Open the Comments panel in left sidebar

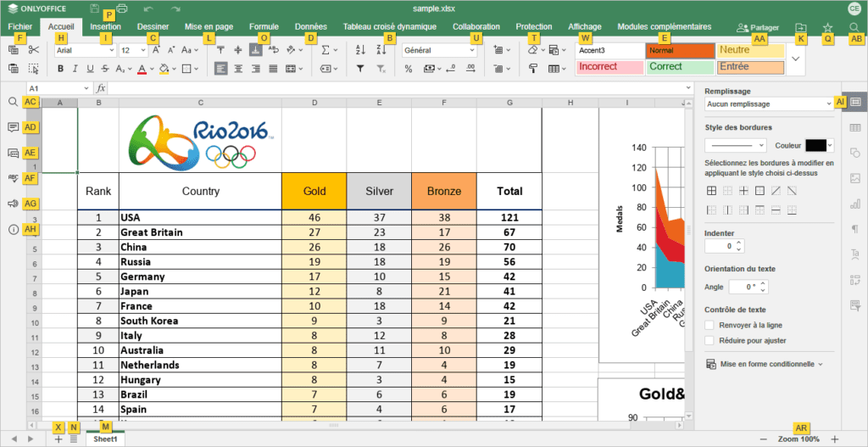(13, 127)
